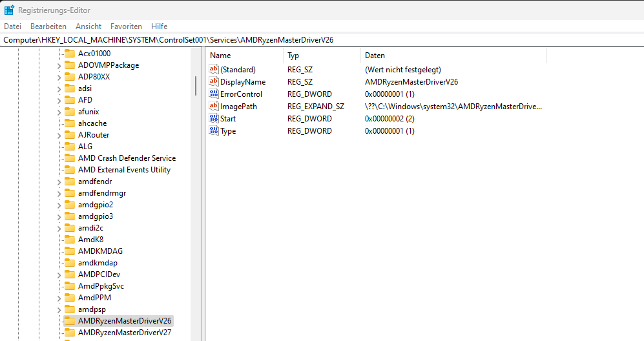Screen dimensions: 644x341
Task: Select the ErrorControl value name
Action: point(241,94)
